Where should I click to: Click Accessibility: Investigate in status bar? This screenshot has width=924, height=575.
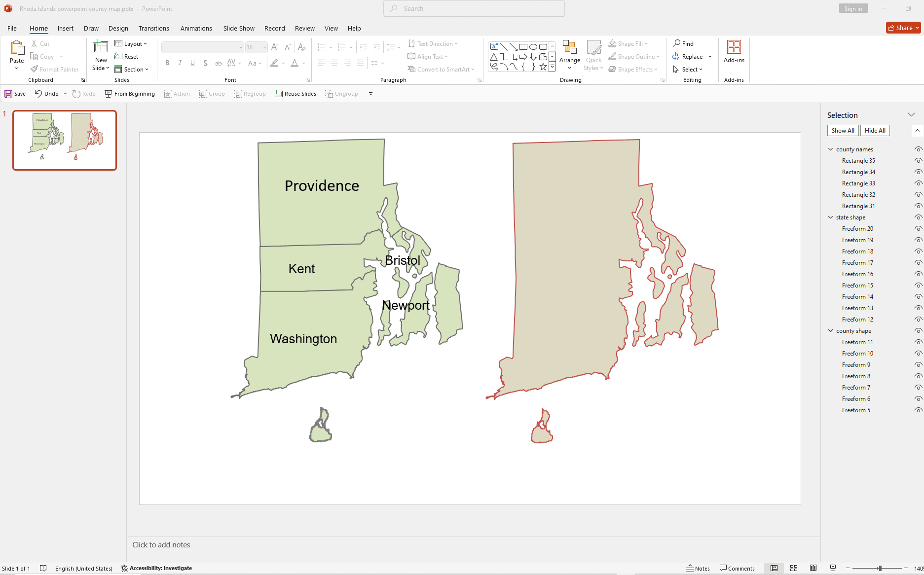156,568
